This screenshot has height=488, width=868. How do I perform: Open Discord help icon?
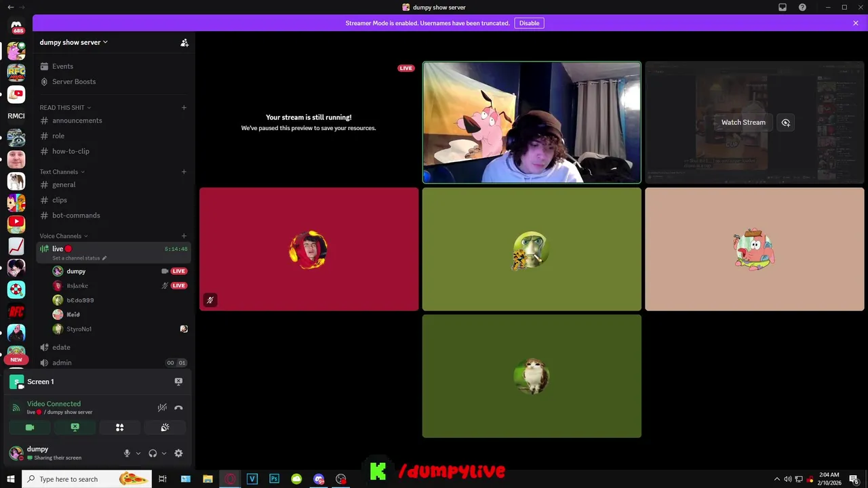click(x=803, y=7)
